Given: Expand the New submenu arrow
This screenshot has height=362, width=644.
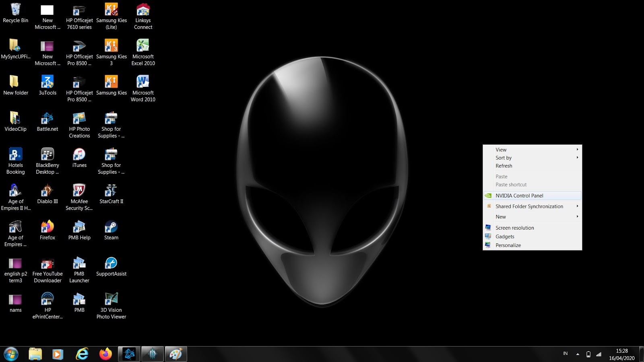Looking at the screenshot, I should 577,216.
